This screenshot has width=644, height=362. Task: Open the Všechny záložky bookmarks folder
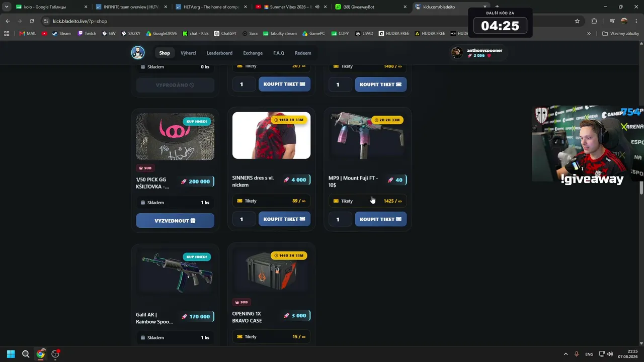pos(620,34)
